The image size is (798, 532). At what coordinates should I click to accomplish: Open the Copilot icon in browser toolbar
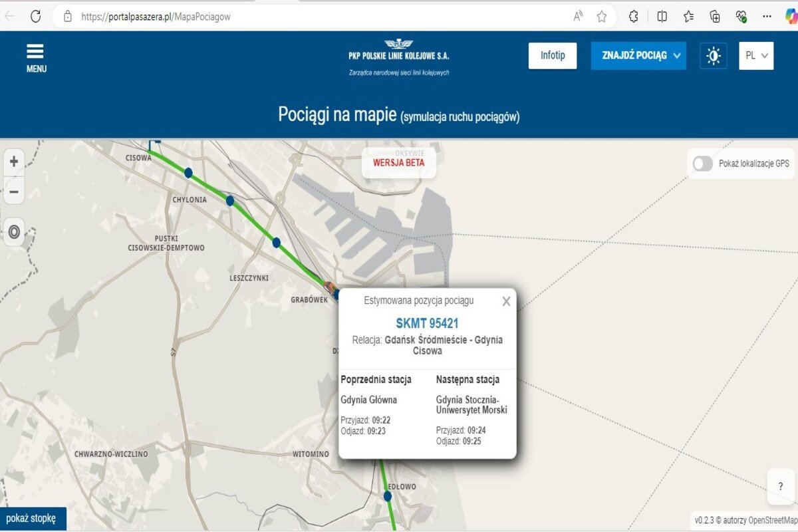[789, 17]
